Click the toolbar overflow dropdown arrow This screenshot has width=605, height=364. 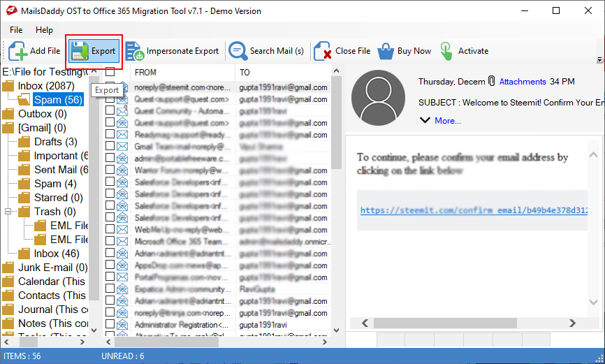599,60
